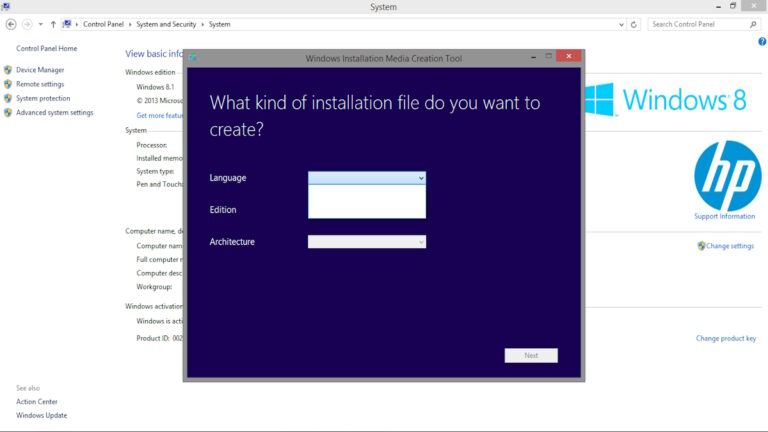This screenshot has height=432, width=768.
Task: Open System protection link
Action: point(43,98)
